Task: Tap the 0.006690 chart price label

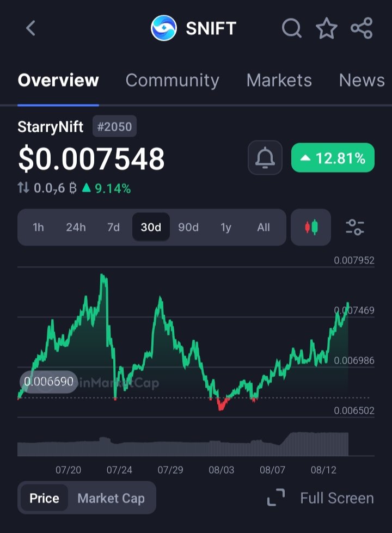Action: click(48, 382)
